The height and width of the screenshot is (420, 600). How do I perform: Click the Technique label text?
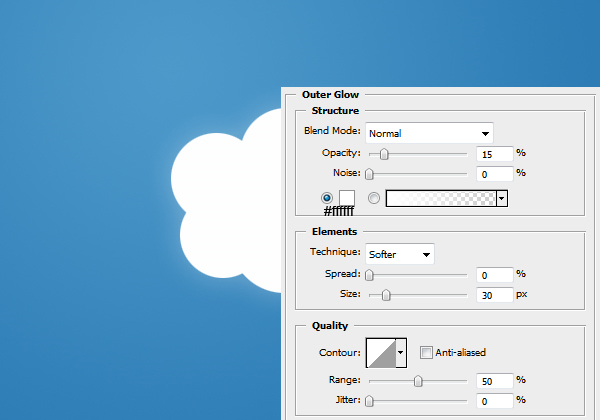(335, 252)
